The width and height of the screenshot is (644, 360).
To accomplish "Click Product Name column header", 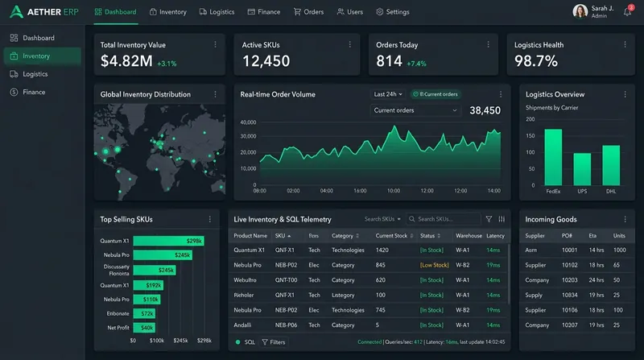I will pyautogui.click(x=250, y=235).
